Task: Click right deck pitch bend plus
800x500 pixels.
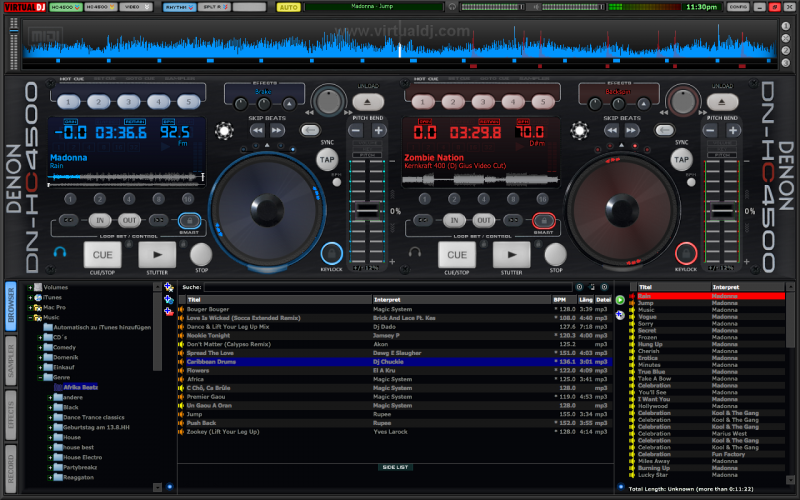Action: point(733,131)
